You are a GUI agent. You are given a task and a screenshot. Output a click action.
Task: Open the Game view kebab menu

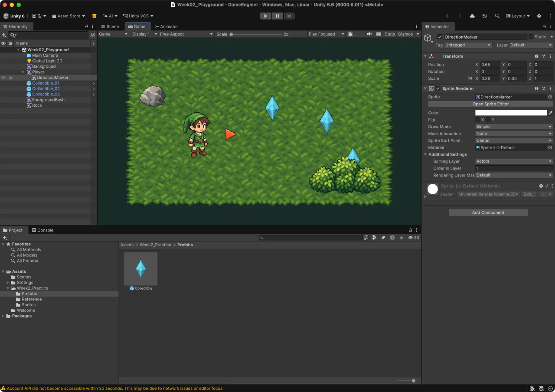[417, 26]
